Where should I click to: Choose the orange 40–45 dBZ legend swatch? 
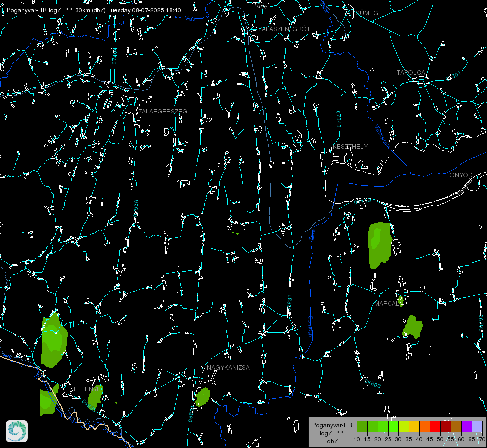tap(425, 426)
